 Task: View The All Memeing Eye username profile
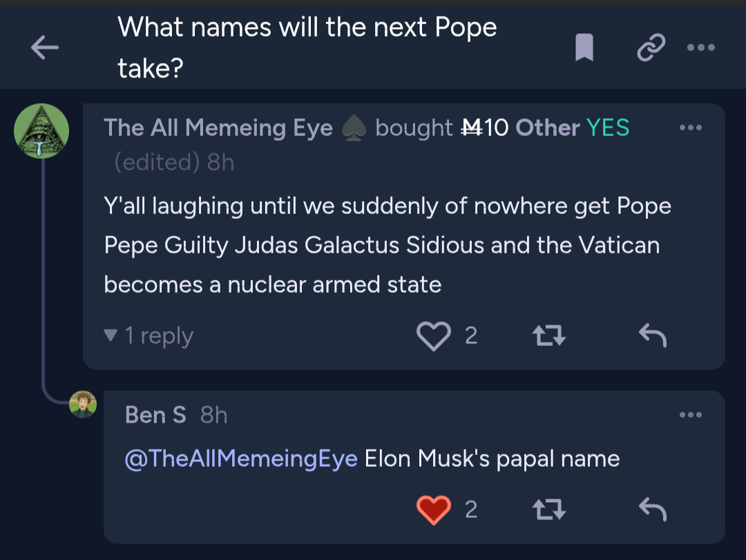(218, 128)
